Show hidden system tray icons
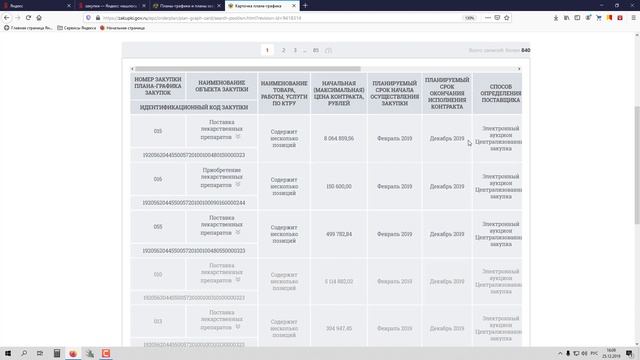This screenshot has height=360, width=640. (560, 353)
